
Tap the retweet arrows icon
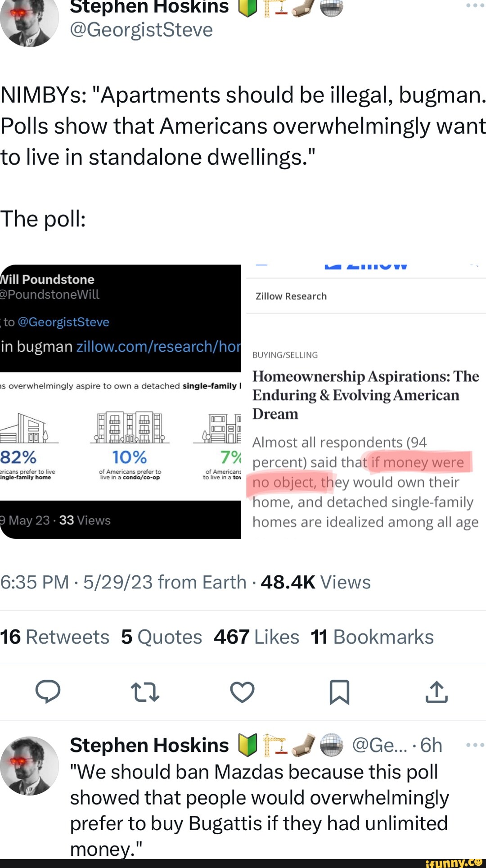click(145, 692)
